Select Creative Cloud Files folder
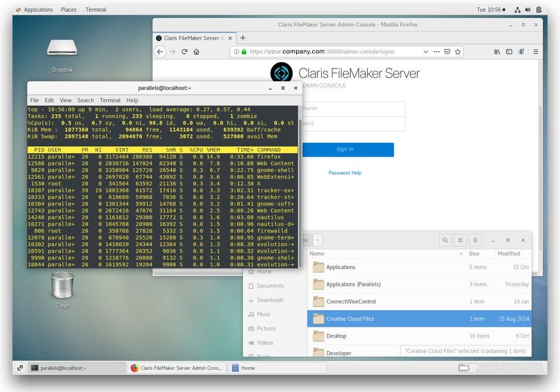This screenshot has width=560, height=392. click(x=419, y=318)
